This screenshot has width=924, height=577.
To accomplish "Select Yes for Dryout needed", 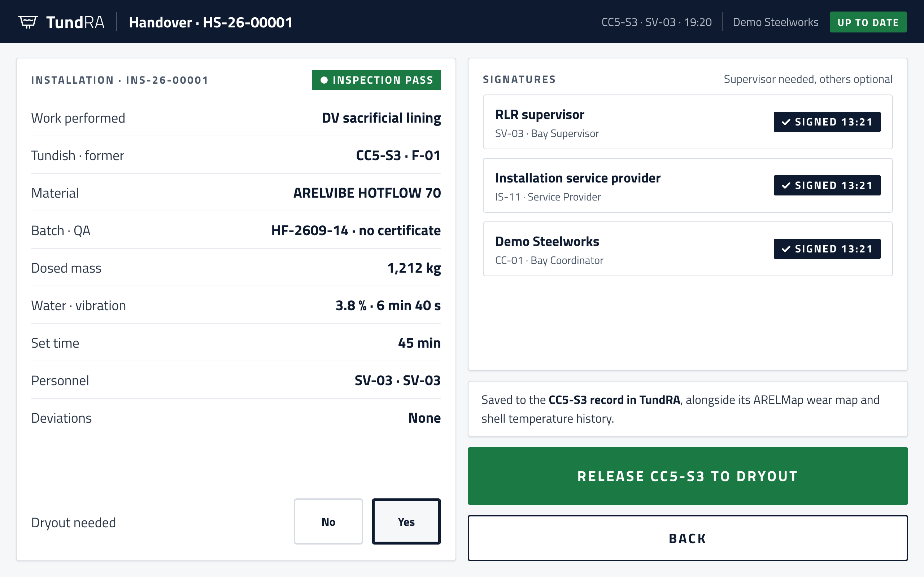I will 406,521.
